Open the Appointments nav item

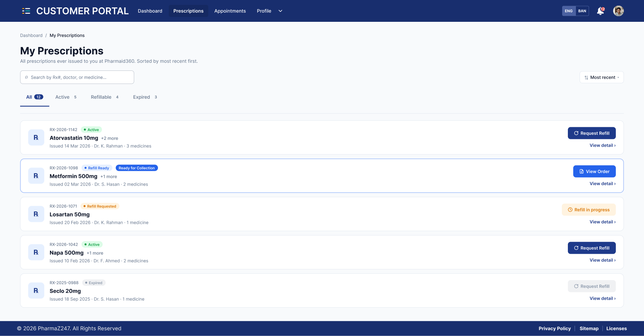click(x=230, y=11)
